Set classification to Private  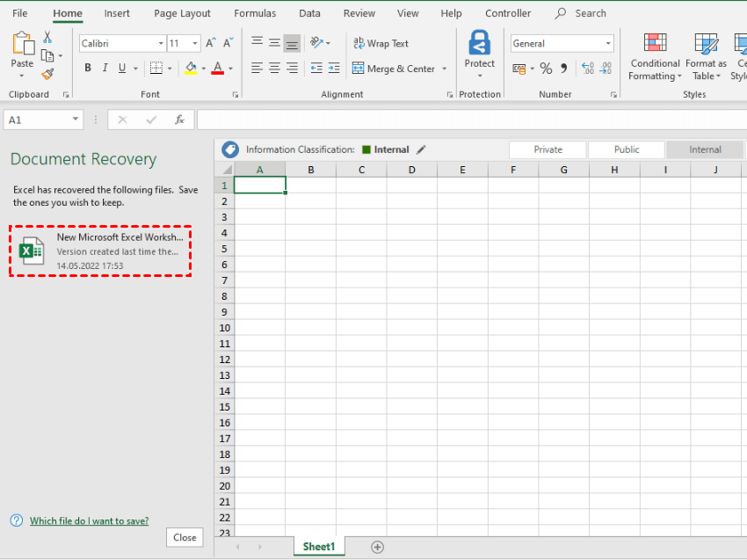548,149
